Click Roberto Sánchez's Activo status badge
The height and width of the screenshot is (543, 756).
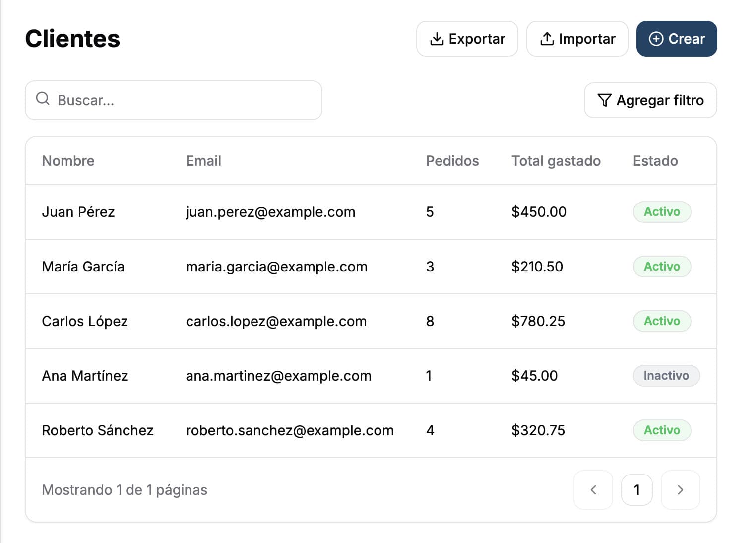click(661, 430)
